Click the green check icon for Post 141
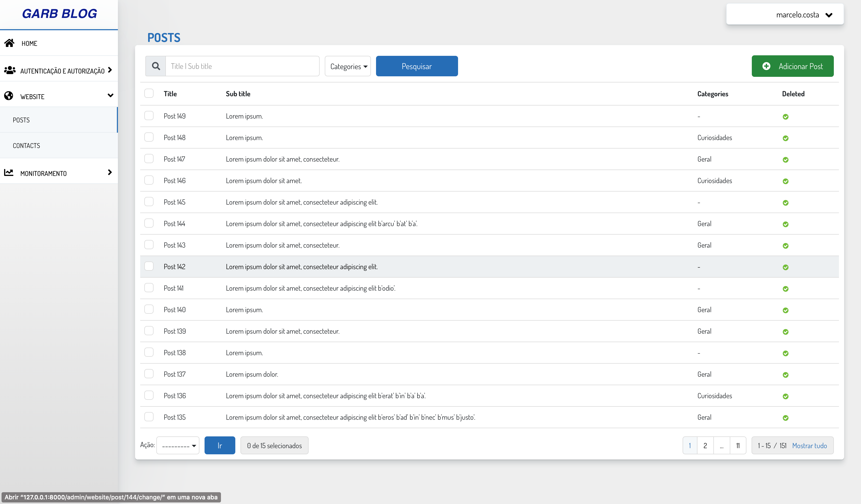Viewport: 861px width, 504px height. point(785,289)
